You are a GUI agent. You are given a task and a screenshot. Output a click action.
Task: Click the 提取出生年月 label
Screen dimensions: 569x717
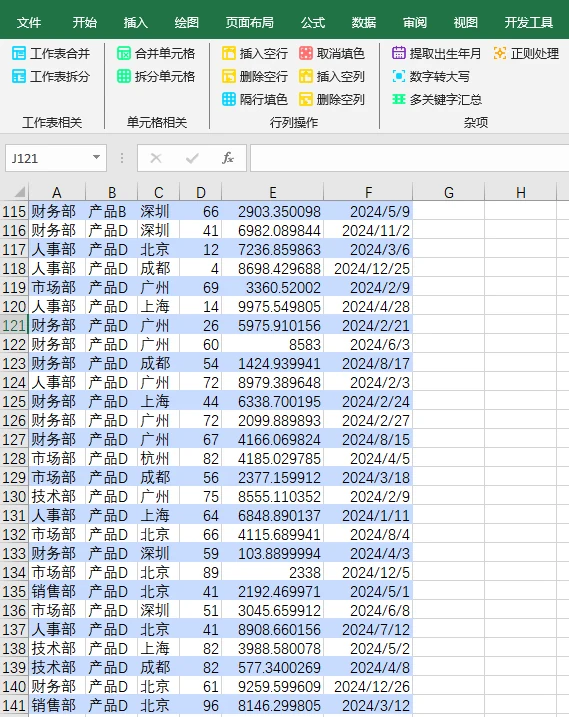pyautogui.click(x=446, y=54)
